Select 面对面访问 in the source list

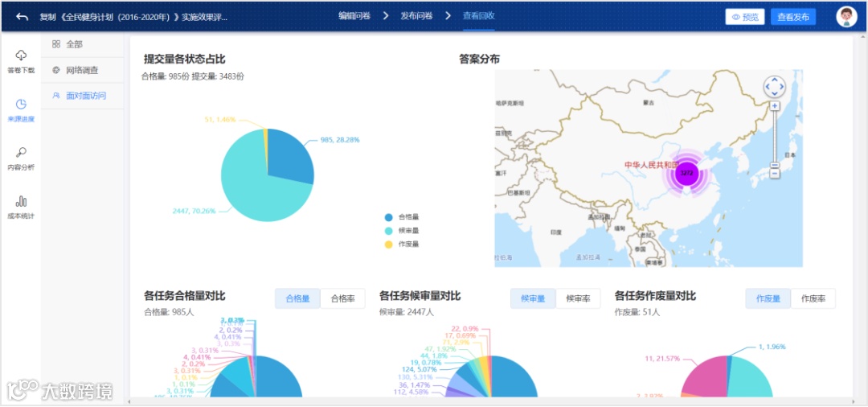(83, 96)
